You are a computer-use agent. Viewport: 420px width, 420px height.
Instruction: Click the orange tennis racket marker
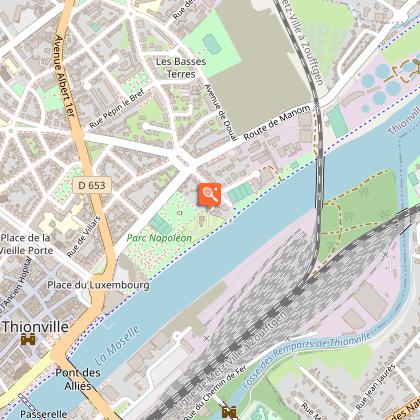[210, 195]
